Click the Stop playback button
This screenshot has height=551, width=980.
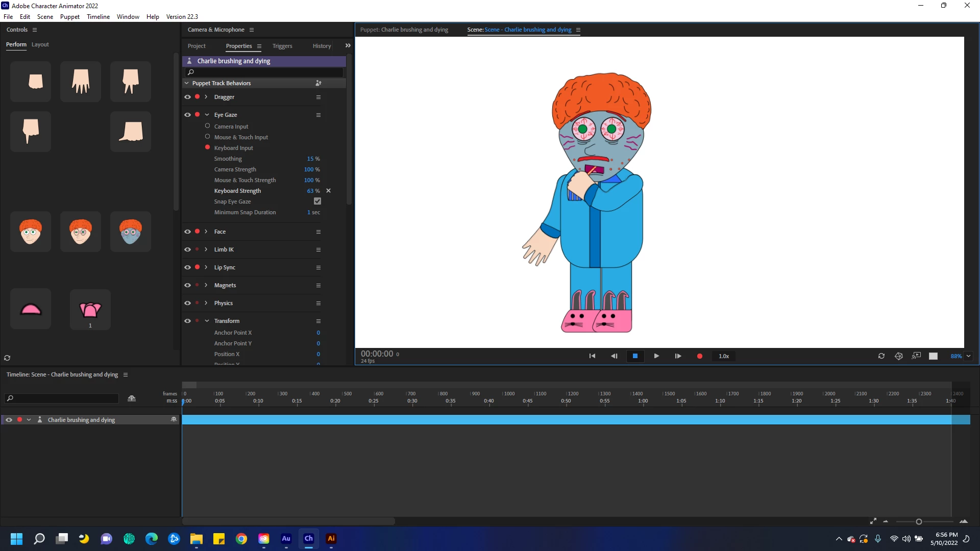pos(635,356)
